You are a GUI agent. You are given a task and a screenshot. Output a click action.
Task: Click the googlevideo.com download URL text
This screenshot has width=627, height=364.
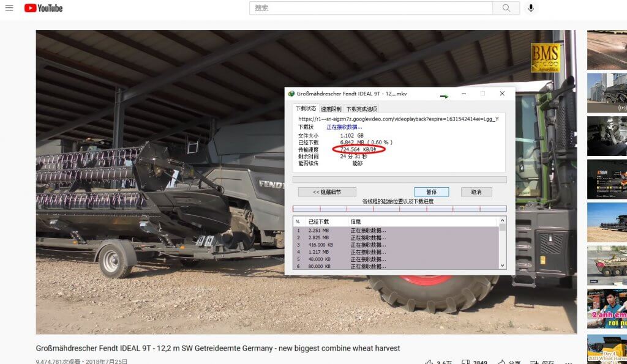tap(398, 119)
